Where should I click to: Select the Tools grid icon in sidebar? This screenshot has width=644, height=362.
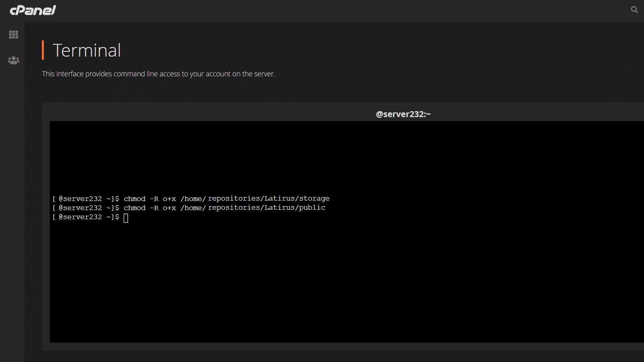(x=13, y=35)
